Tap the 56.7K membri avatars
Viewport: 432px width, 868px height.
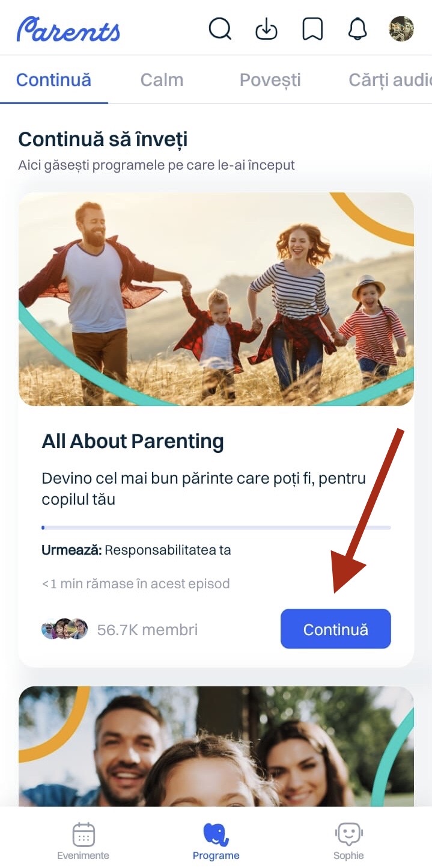click(x=64, y=629)
